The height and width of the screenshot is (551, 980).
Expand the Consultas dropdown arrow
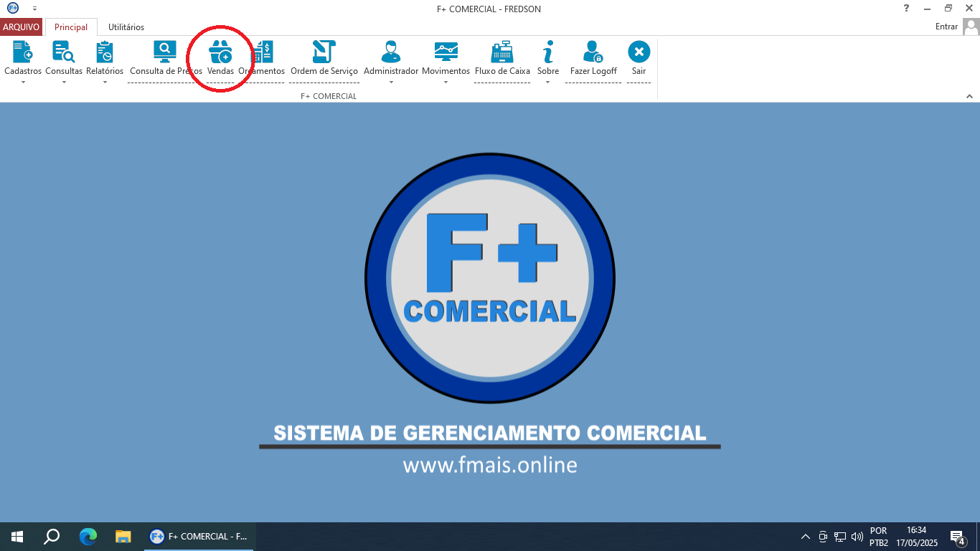(64, 83)
